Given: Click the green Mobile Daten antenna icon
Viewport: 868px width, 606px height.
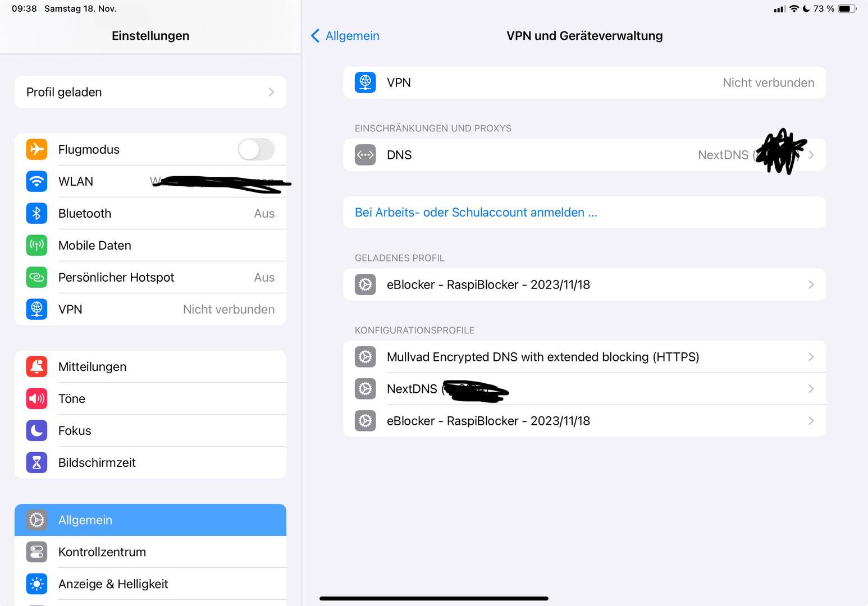Looking at the screenshot, I should coord(36,245).
